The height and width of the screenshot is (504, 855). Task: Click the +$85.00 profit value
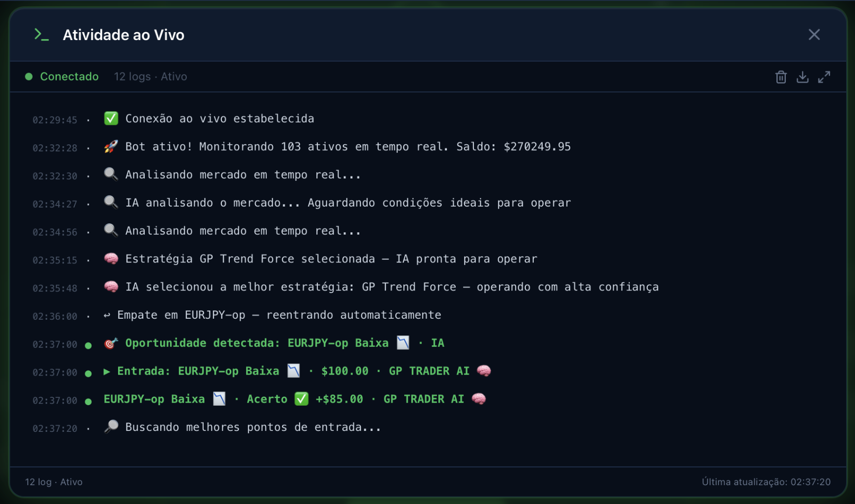click(340, 399)
